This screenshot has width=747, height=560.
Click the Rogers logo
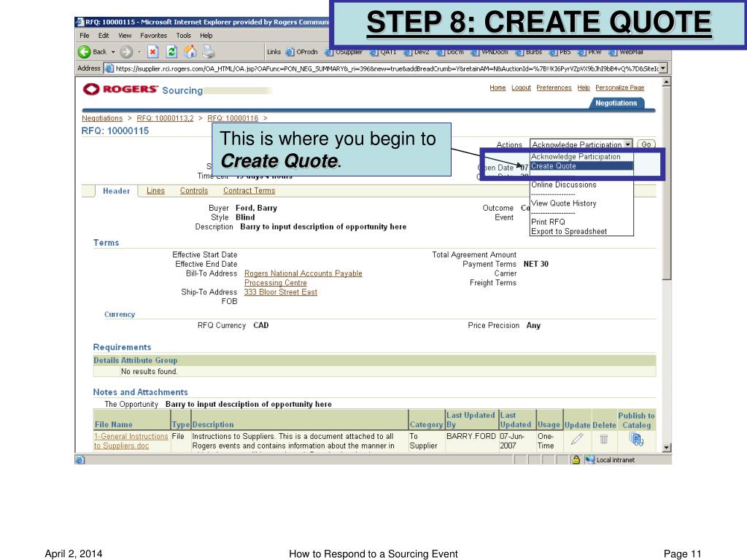tap(120, 89)
